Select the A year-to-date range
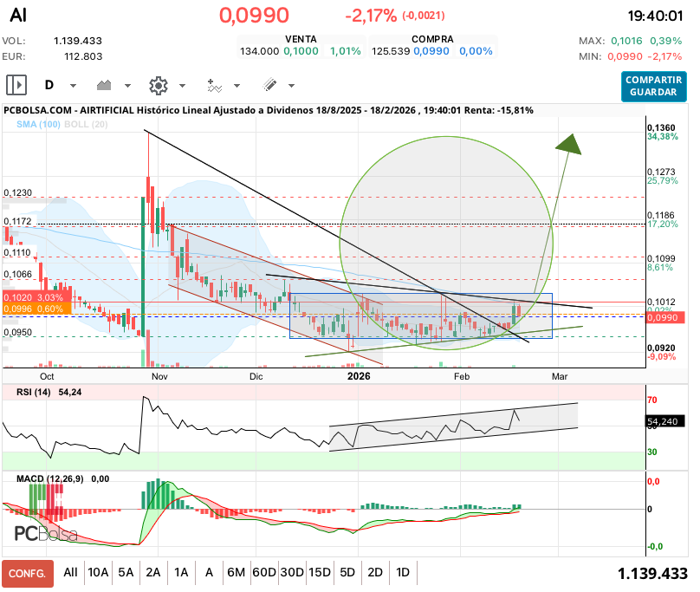The height and width of the screenshot is (592, 700). (x=209, y=572)
